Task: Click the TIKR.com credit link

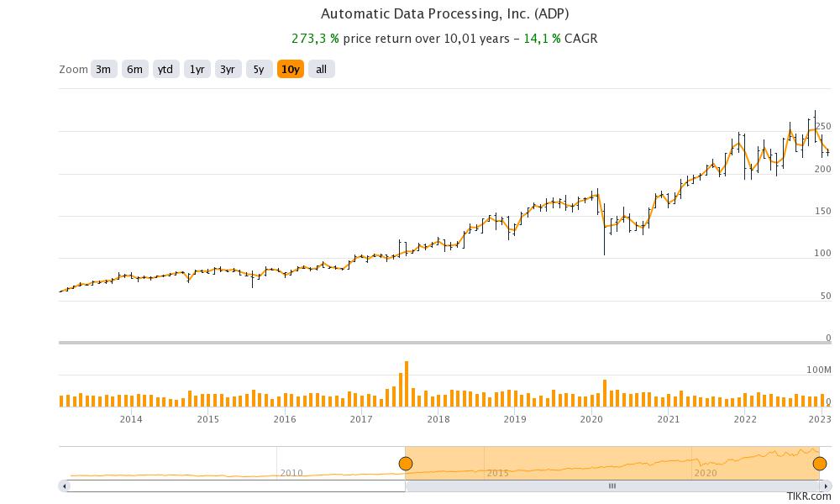Action: tap(809, 497)
